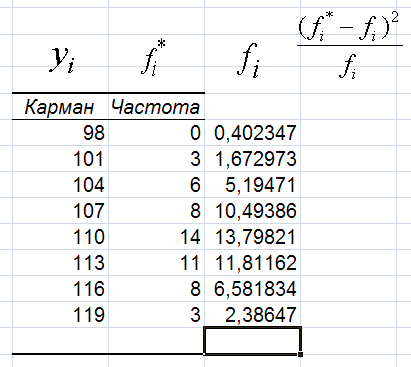The height and width of the screenshot is (367, 411).
Task: Select the cell containing Карман header
Action: (x=60, y=106)
